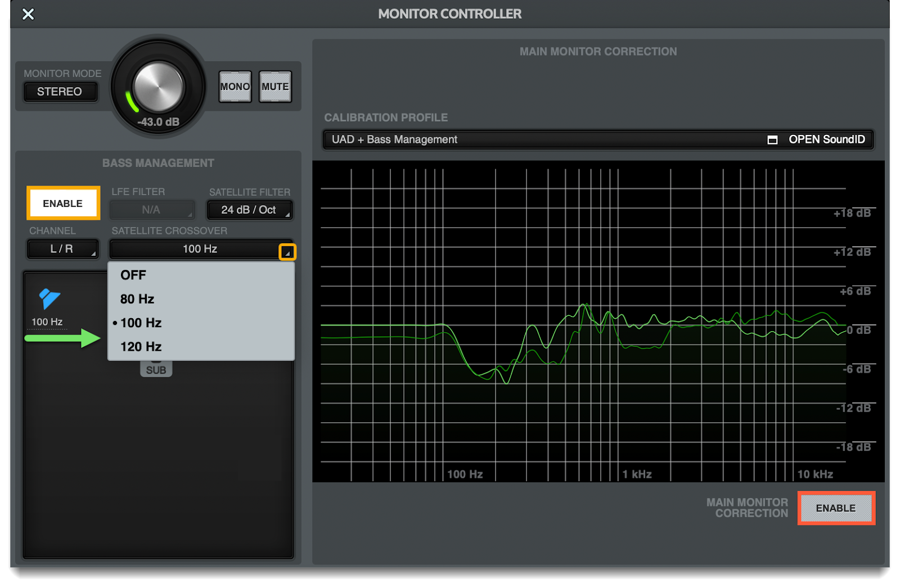Click the -6 dB axis label

click(x=857, y=369)
